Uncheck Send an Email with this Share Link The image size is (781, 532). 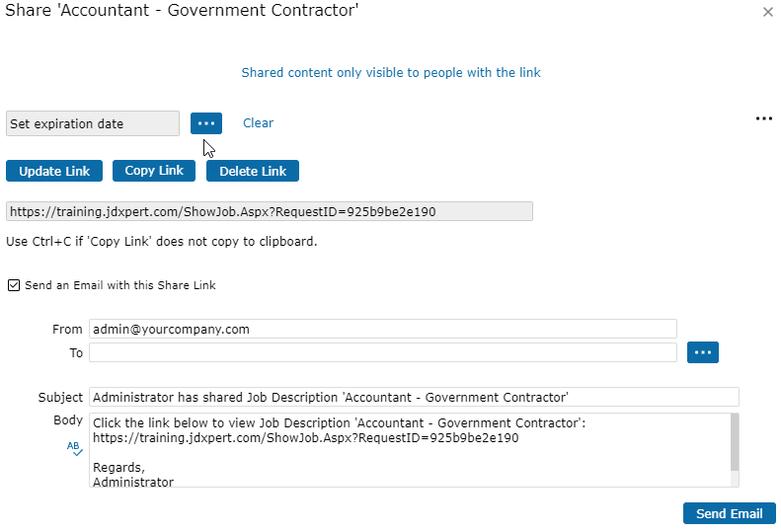tap(13, 285)
